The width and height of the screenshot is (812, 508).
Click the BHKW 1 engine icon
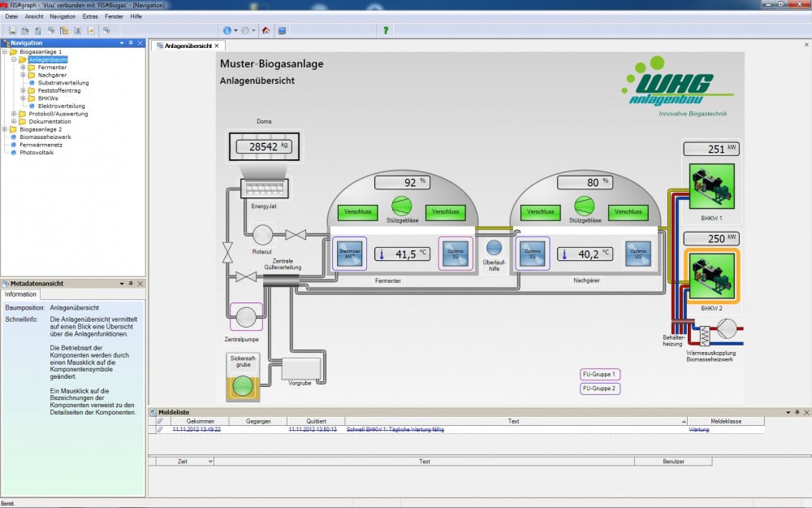point(711,188)
